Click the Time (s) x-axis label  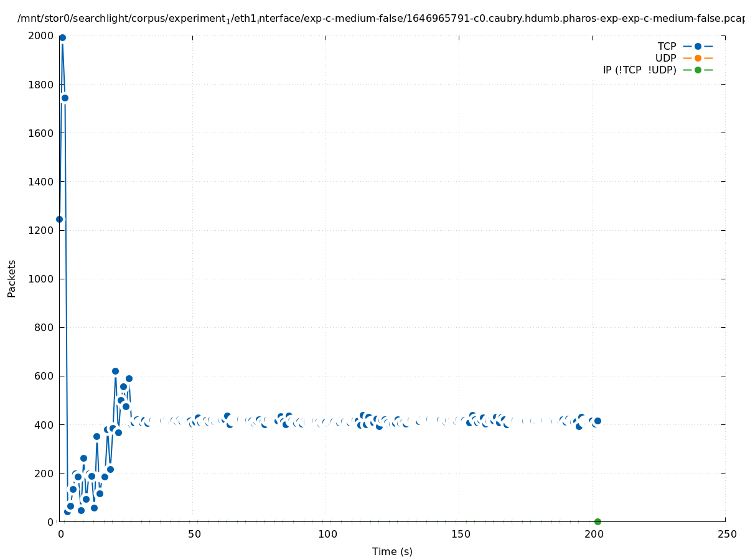392,551
